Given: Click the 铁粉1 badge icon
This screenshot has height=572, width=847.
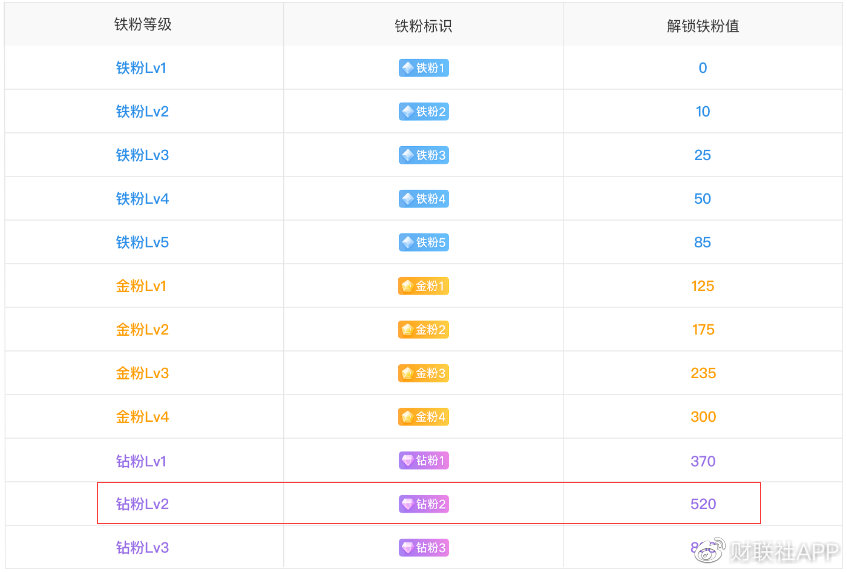Looking at the screenshot, I should (x=423, y=68).
